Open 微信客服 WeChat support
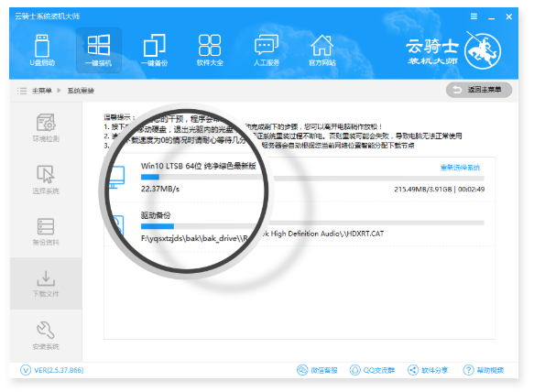534x392 pixels. tap(324, 370)
